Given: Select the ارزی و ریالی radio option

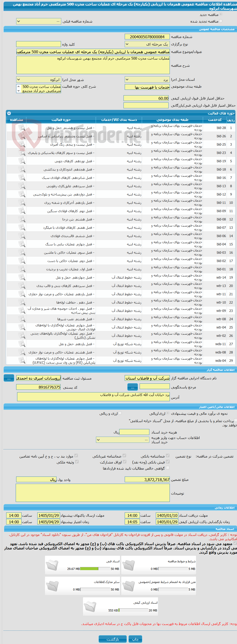Looking at the screenshot, I should (120, 413).
